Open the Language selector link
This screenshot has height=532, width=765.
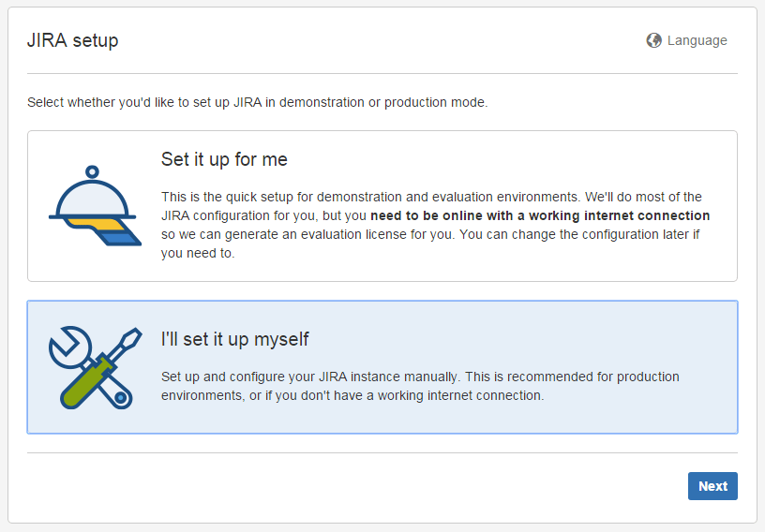[x=687, y=40]
